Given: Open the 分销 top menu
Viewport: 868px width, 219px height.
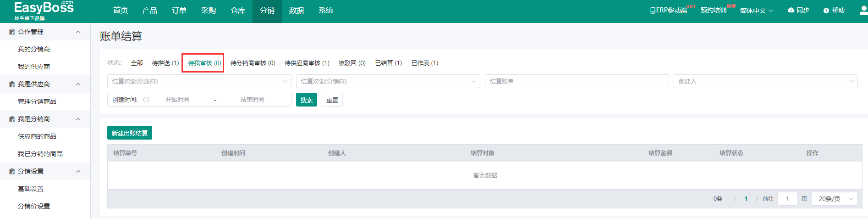Looking at the screenshot, I should pyautogui.click(x=267, y=11).
